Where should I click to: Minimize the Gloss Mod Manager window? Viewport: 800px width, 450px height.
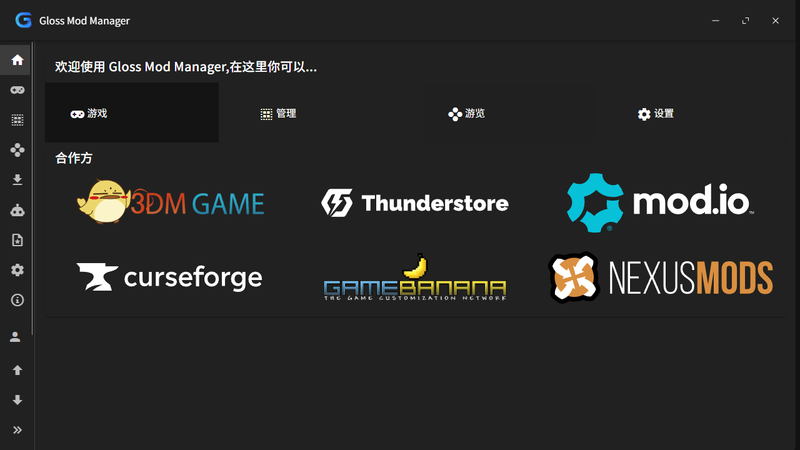pos(715,20)
